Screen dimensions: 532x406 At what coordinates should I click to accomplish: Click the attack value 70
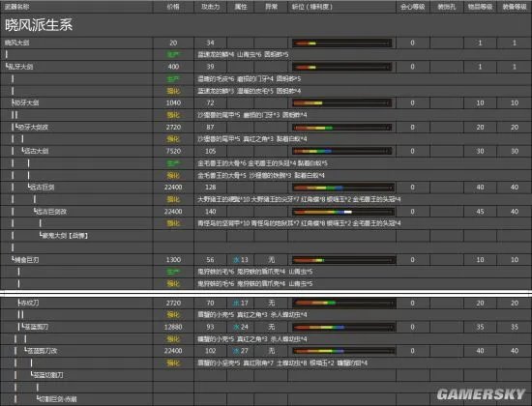(x=210, y=303)
